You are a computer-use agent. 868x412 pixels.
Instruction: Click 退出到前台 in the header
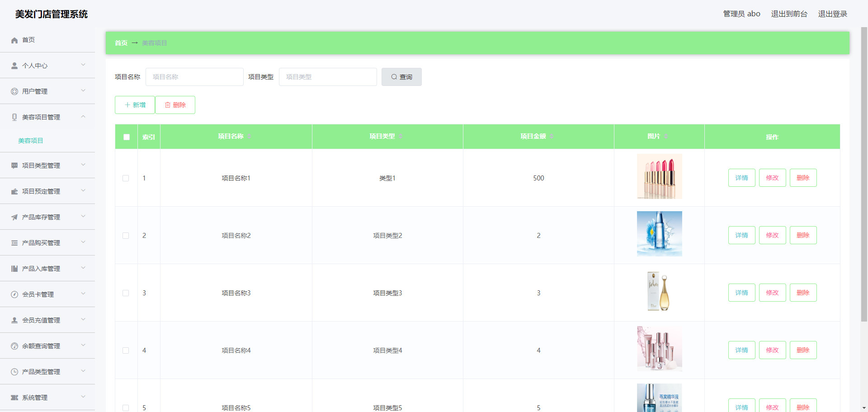tap(789, 14)
